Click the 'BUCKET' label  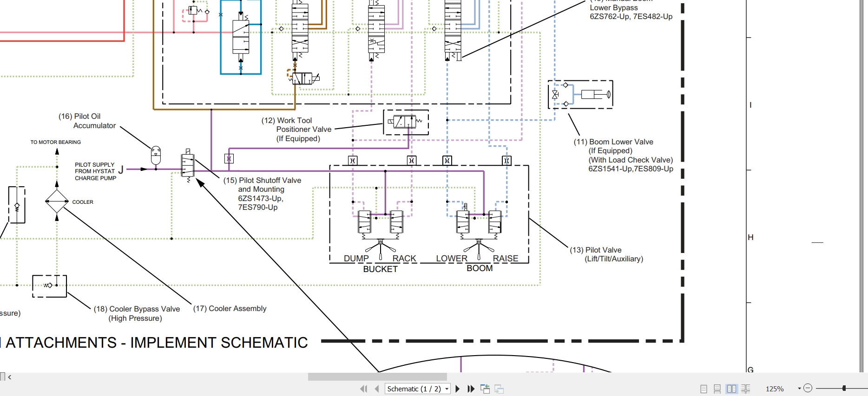click(381, 269)
